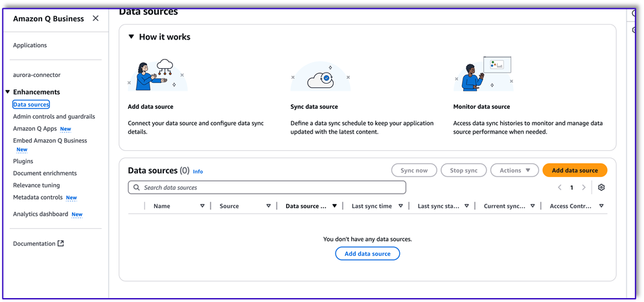Image resolution: width=644 pixels, height=302 pixels.
Task: Open Document enrichments page
Action: [45, 173]
